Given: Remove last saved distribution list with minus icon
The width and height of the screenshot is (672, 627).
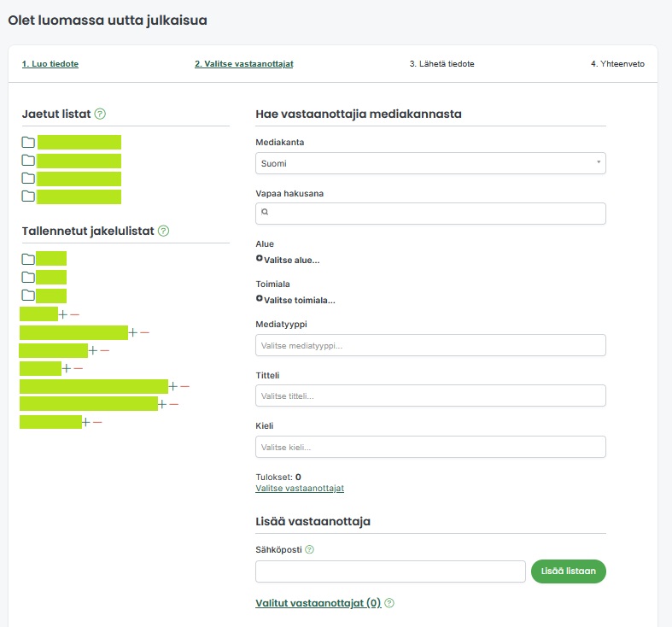Looking at the screenshot, I should [x=97, y=423].
